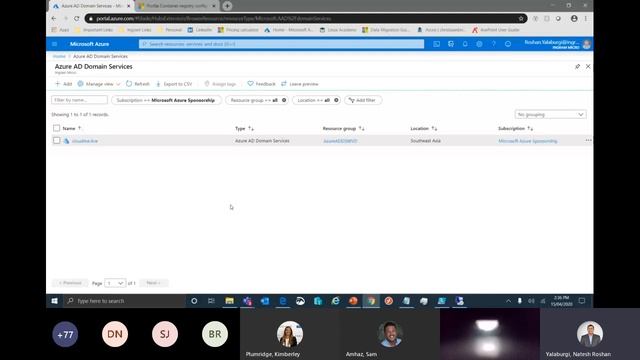Open Chrome from the taskbar
Image resolution: width=640 pixels, height=360 pixels.
click(371, 301)
